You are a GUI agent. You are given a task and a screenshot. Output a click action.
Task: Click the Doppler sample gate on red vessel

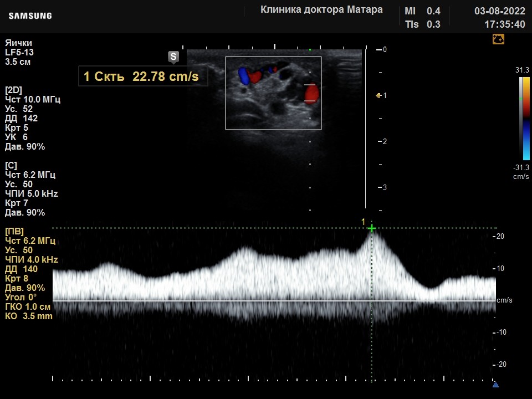pyautogui.click(x=310, y=93)
